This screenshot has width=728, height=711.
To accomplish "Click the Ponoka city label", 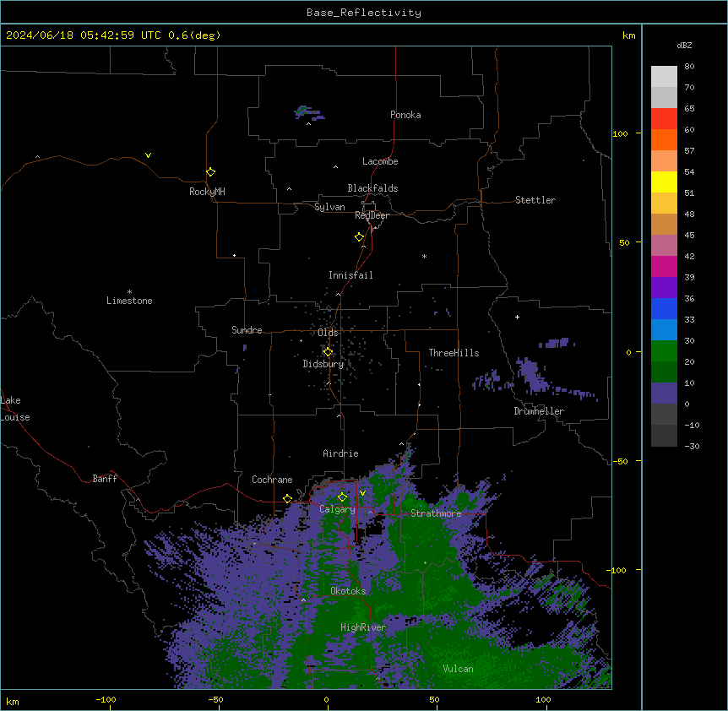I will [405, 115].
